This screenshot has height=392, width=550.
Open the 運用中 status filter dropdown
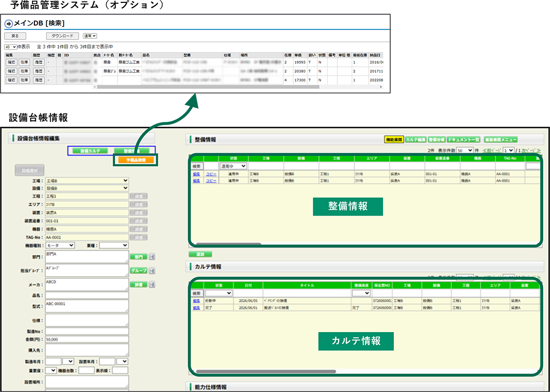coord(233,166)
